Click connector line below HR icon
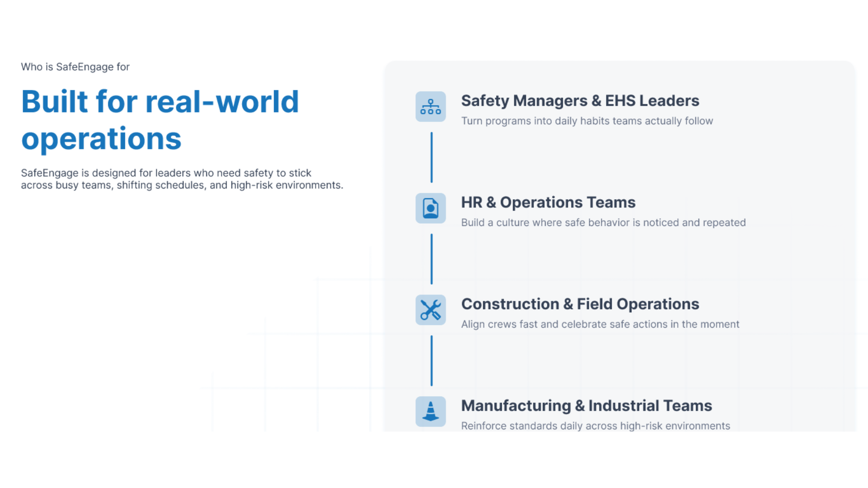The width and height of the screenshot is (868, 488). tap(431, 259)
